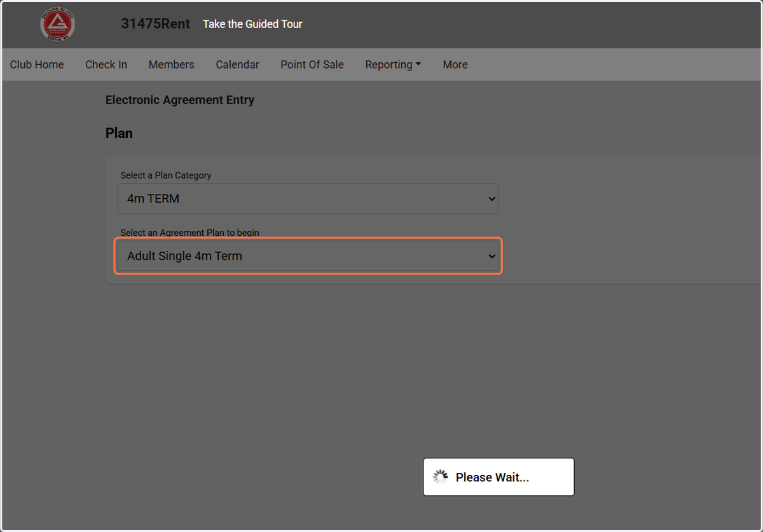The width and height of the screenshot is (763, 532).
Task: Go to Point Of Sale
Action: (312, 64)
